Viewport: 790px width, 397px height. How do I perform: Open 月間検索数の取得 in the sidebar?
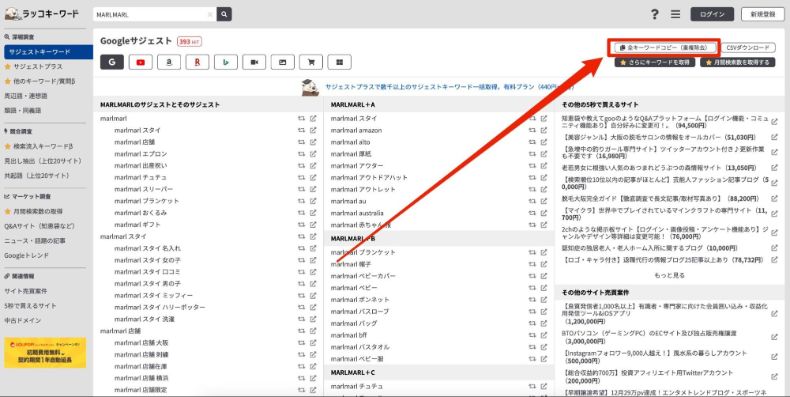[38, 211]
